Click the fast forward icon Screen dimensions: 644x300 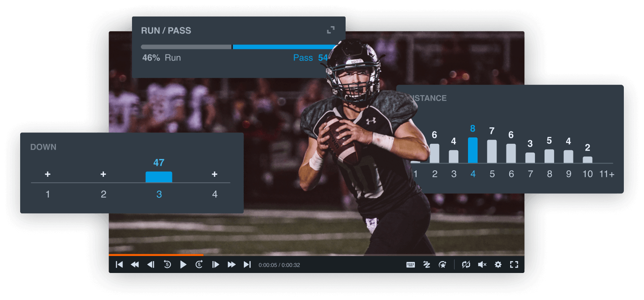point(231,265)
